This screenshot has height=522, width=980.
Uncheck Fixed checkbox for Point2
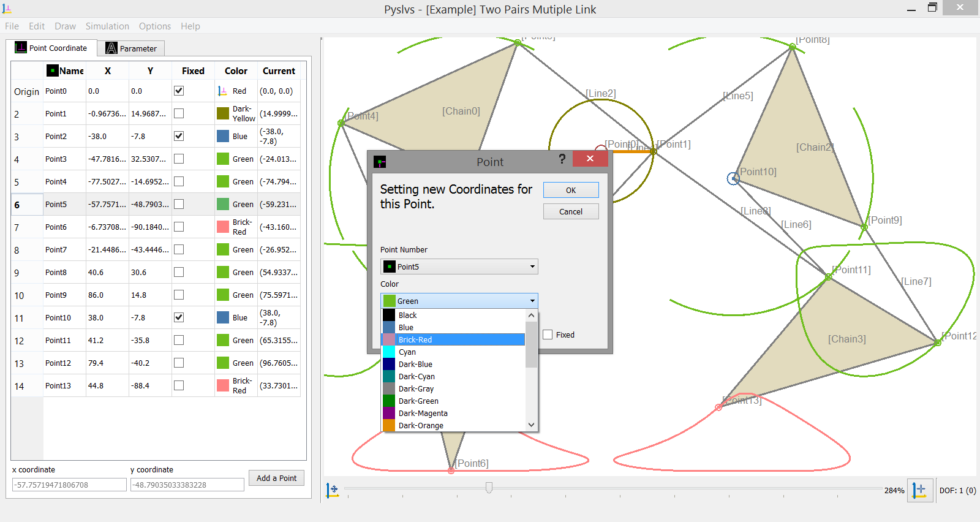point(179,136)
